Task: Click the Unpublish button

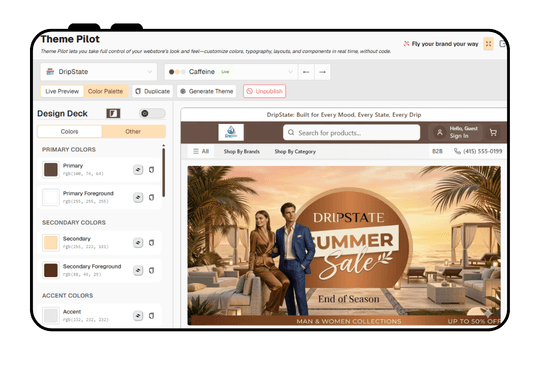Action: tap(264, 91)
